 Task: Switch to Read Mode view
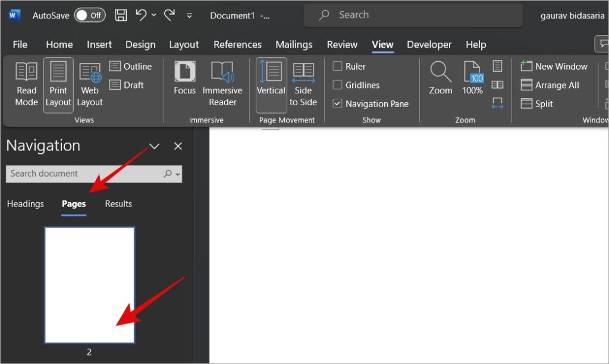click(26, 84)
